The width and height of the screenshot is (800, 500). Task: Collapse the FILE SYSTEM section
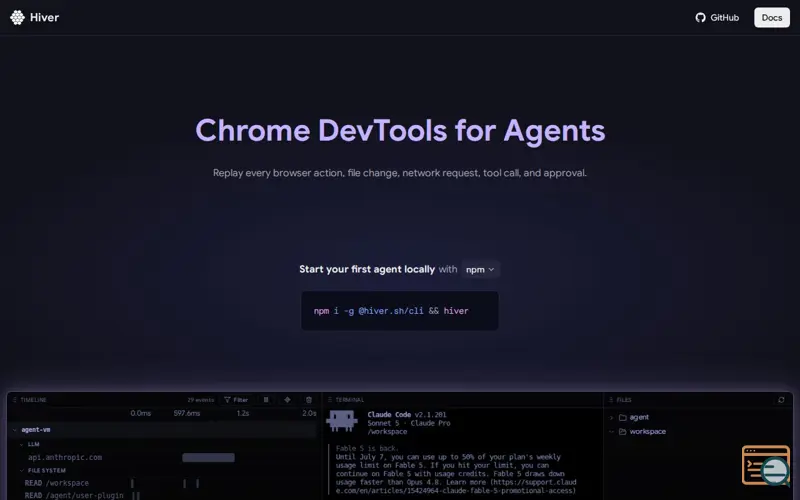pos(21,470)
